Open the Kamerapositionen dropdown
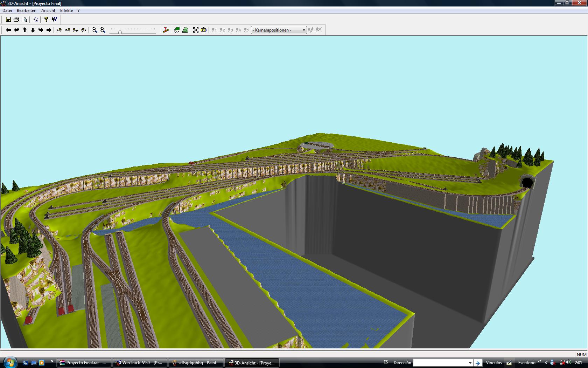The width and height of the screenshot is (588, 368). point(279,30)
